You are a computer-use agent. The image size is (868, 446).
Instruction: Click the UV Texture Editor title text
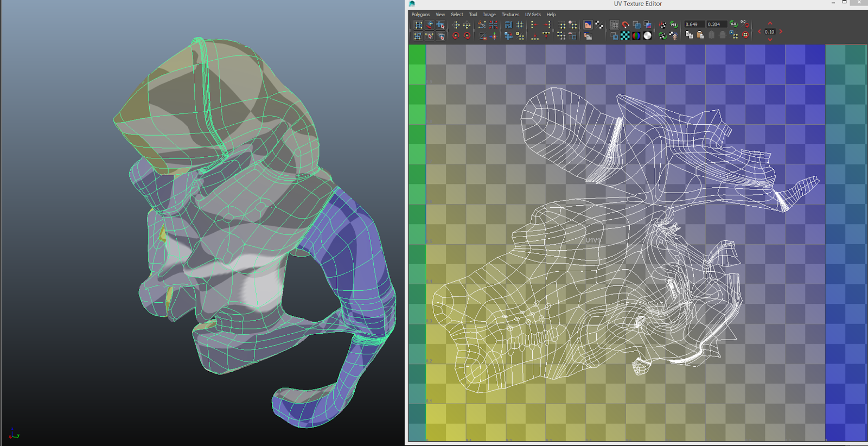[x=638, y=4]
